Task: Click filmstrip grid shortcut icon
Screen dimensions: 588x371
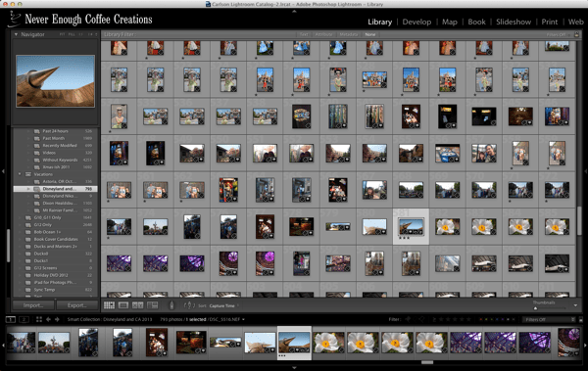Action: (x=39, y=319)
